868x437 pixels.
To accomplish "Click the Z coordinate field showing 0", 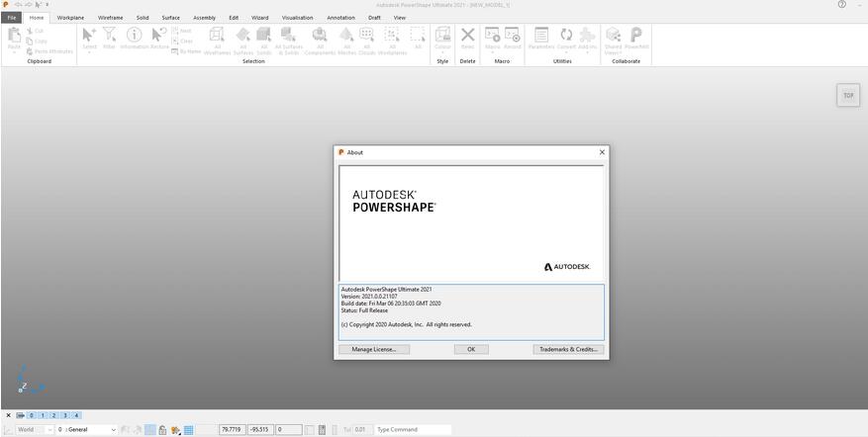I will [x=289, y=429].
